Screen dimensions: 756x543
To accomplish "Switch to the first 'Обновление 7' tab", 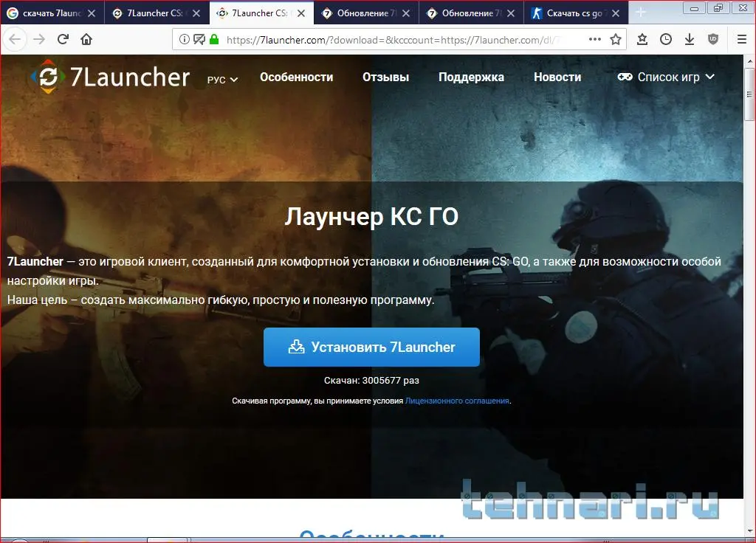I will [x=366, y=13].
